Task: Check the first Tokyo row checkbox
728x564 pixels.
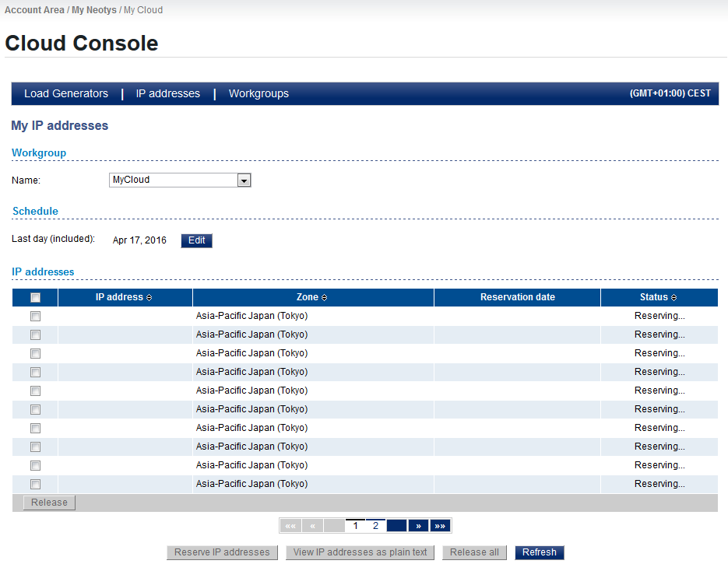Action: point(35,317)
